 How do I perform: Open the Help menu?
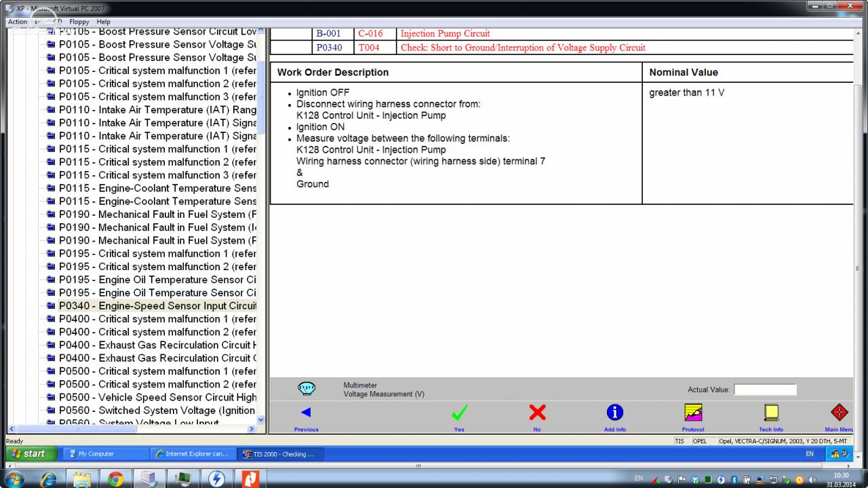coord(103,22)
